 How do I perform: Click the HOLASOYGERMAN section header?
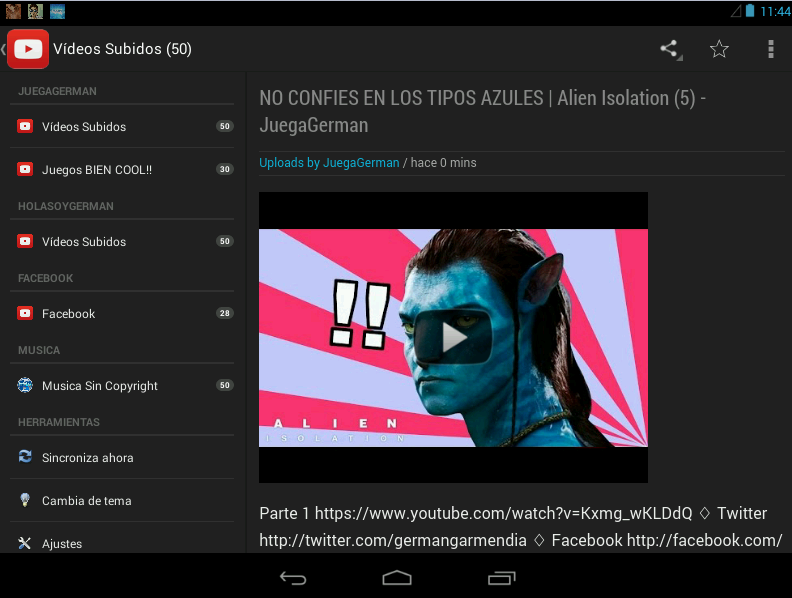[x=66, y=206]
